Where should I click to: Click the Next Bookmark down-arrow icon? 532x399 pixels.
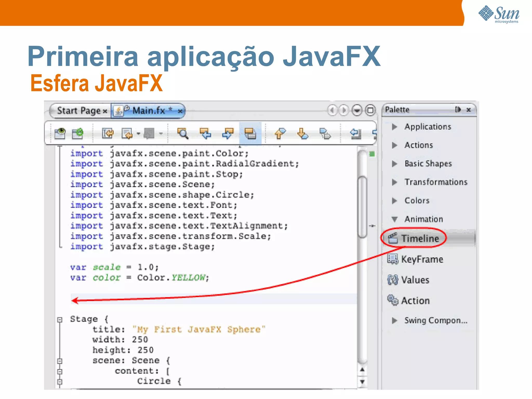coord(303,134)
